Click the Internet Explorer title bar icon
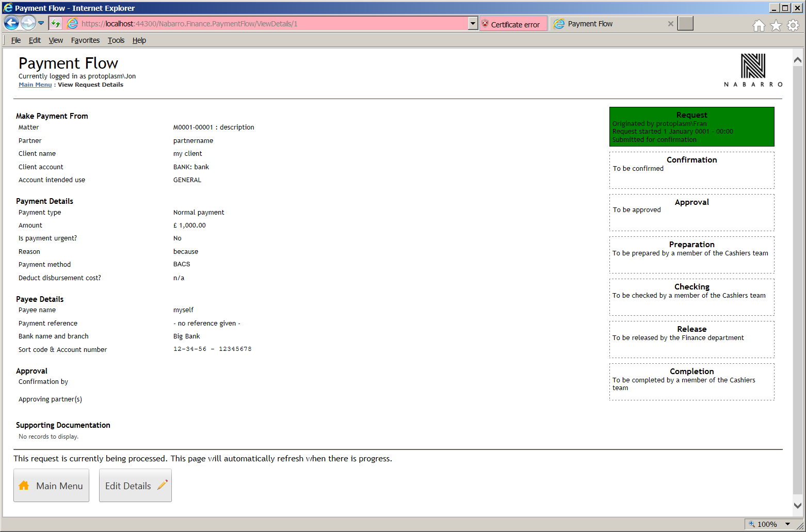 [8, 7]
